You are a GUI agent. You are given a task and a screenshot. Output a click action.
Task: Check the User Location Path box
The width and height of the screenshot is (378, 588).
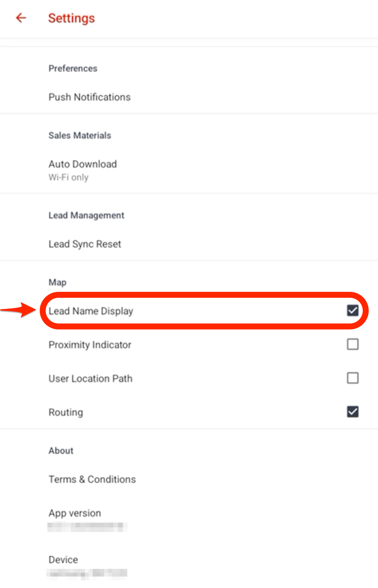[353, 378]
